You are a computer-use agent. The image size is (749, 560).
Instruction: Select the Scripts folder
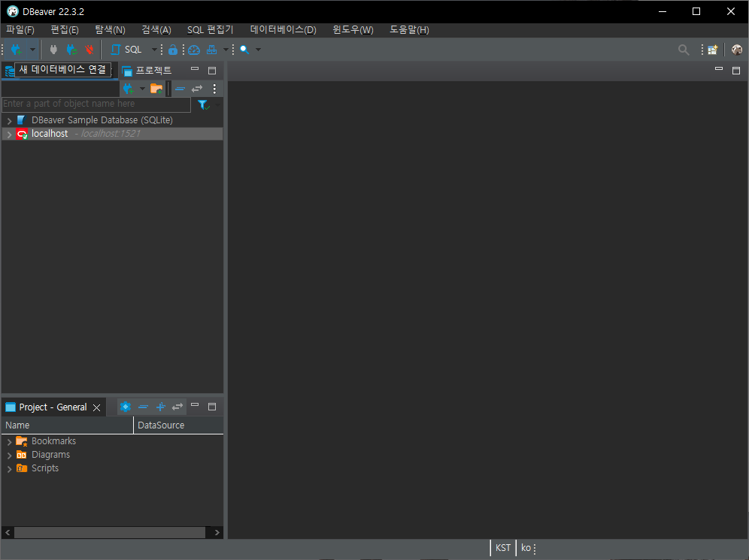point(45,468)
